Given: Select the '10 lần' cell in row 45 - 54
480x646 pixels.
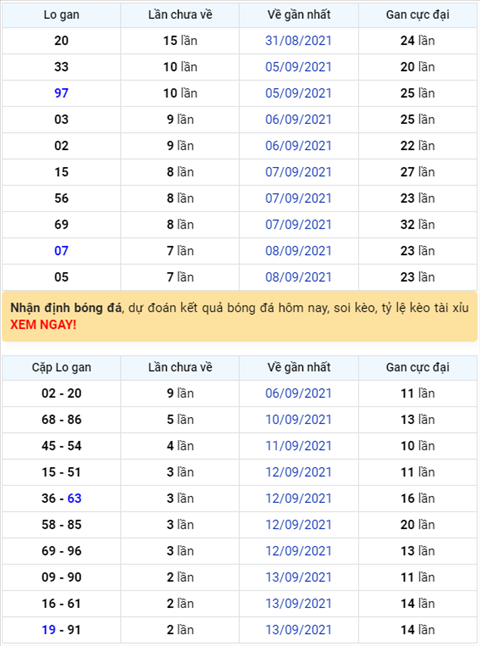Looking at the screenshot, I should pos(418,446).
